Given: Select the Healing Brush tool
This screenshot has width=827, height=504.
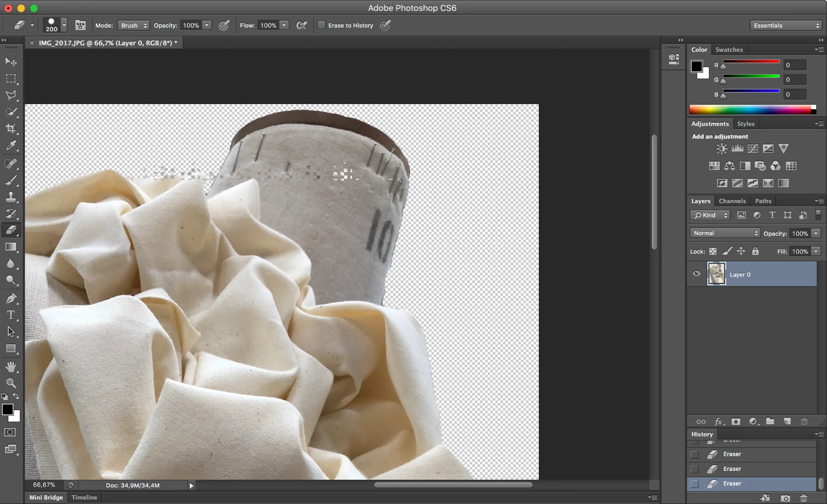Looking at the screenshot, I should coord(11,163).
